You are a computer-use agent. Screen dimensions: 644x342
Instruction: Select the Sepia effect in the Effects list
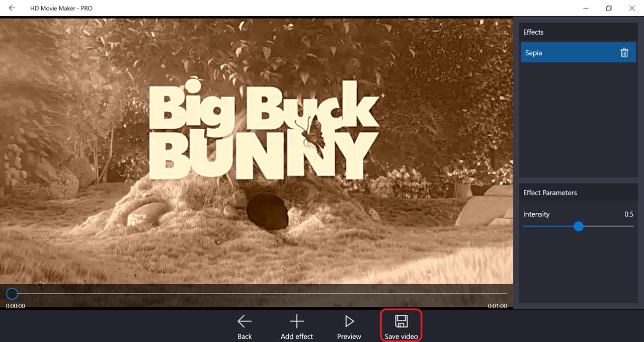[x=563, y=53]
